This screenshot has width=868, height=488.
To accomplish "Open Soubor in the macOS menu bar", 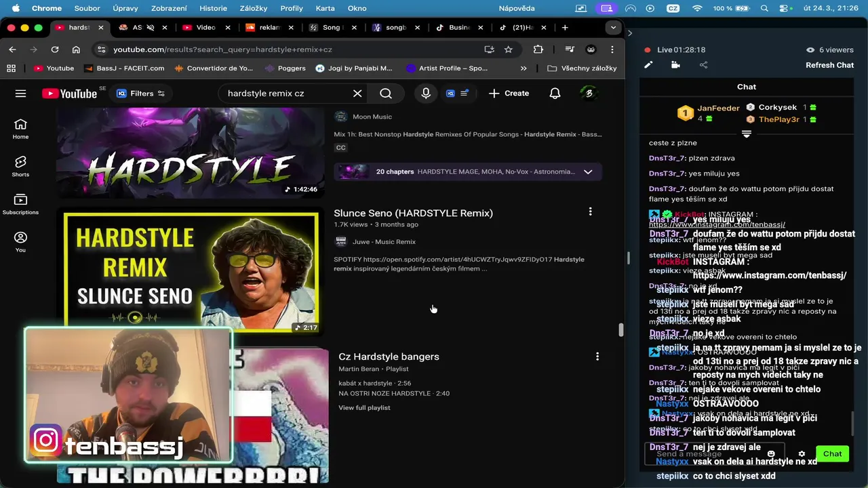I will coord(87,8).
